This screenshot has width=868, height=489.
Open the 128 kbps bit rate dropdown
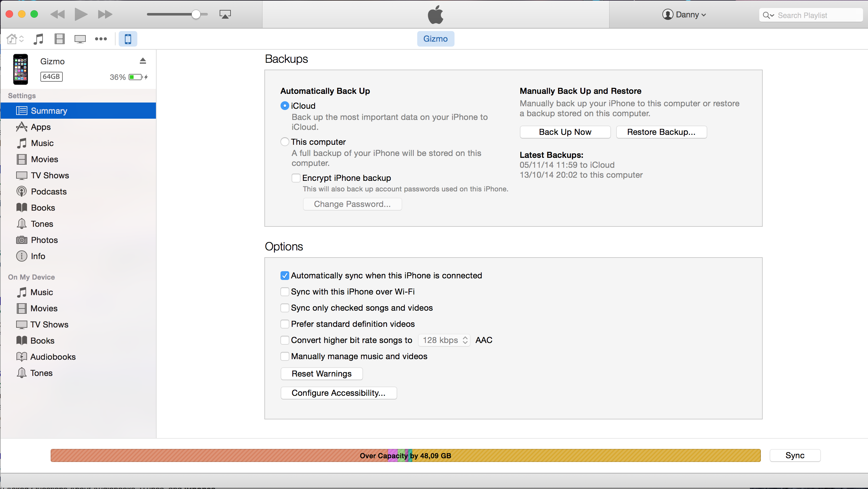[x=444, y=340]
